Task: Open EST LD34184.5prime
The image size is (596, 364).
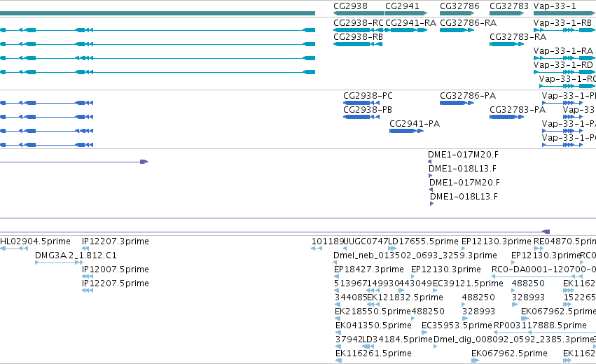Action: 397,339
